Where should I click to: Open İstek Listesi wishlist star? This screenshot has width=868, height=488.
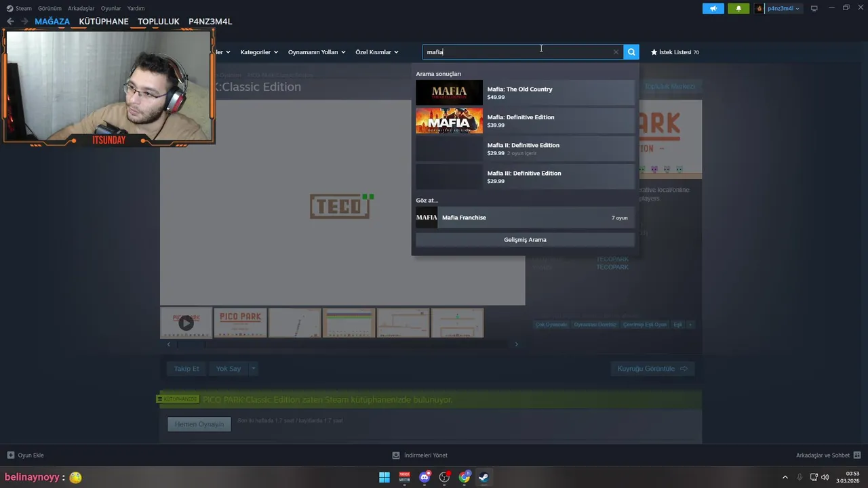point(675,52)
